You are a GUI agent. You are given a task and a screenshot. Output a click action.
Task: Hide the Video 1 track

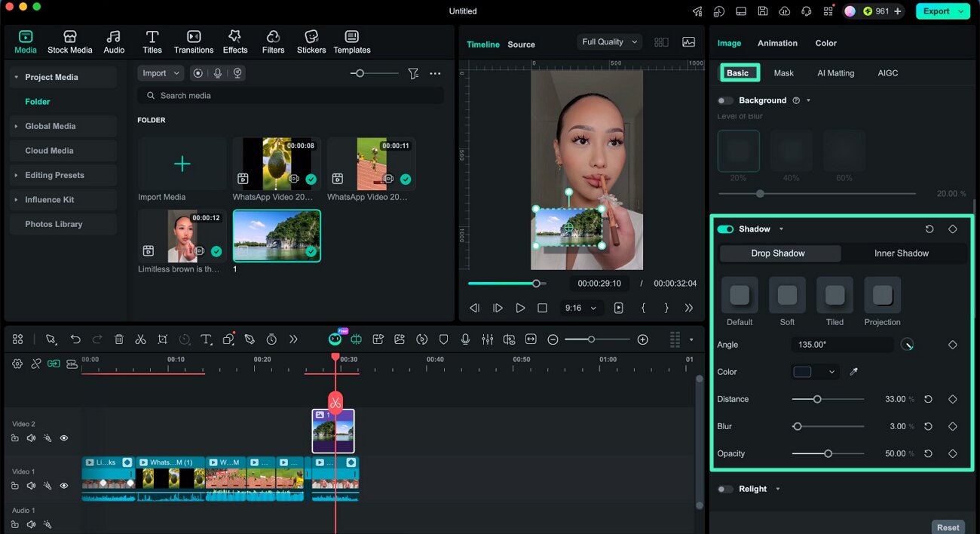point(64,486)
